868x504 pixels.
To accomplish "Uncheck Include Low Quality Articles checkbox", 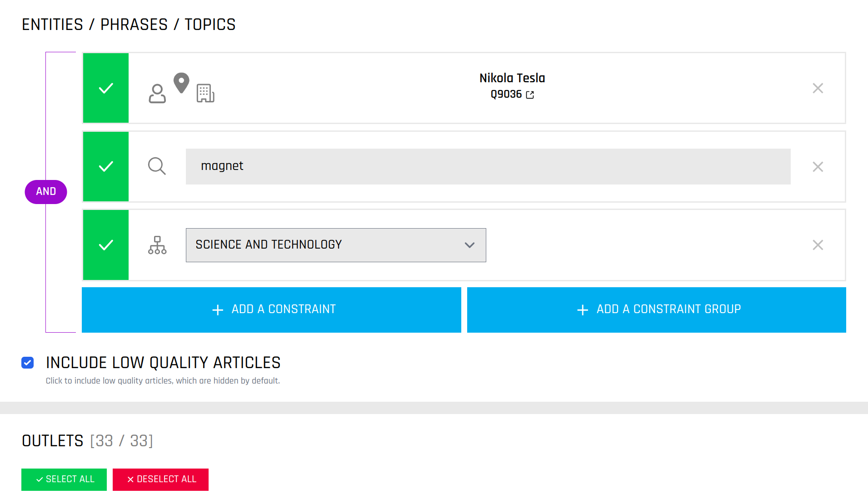I will 28,363.
